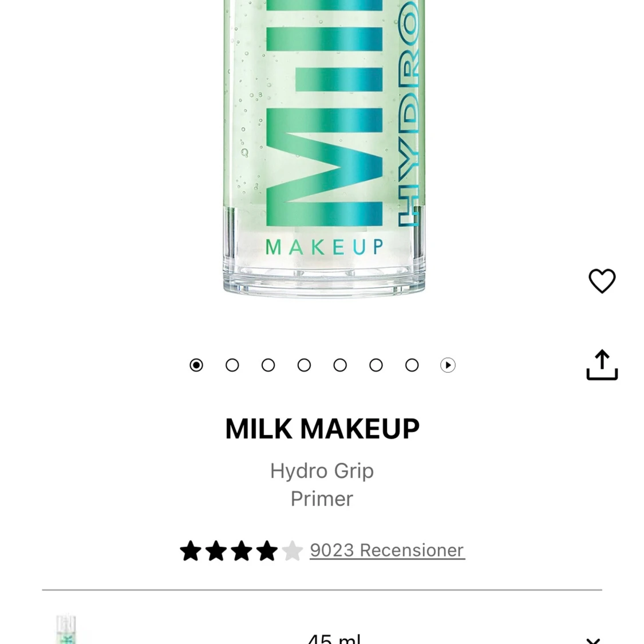Tap the first filled rating star
Viewport: 644px width, 644px height.
[x=191, y=551]
